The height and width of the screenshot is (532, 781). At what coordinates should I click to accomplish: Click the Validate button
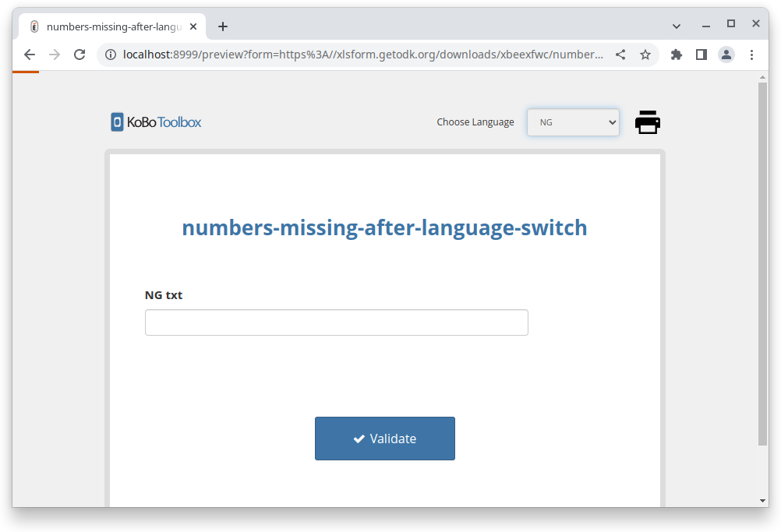pyautogui.click(x=384, y=439)
